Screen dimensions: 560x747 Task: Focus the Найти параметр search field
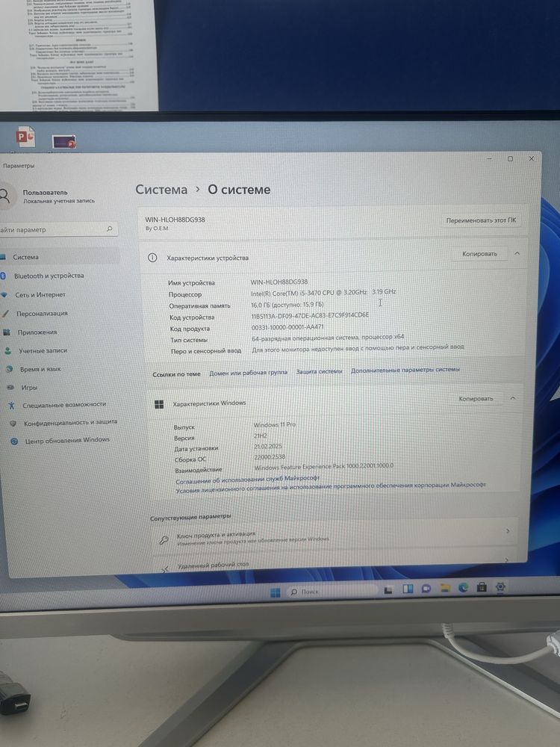58,229
